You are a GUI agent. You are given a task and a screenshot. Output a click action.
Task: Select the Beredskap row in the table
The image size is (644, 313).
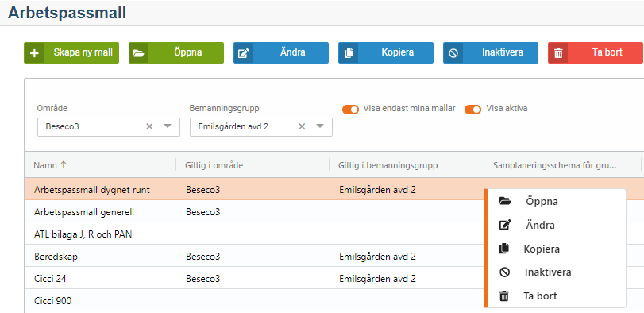(x=334, y=256)
